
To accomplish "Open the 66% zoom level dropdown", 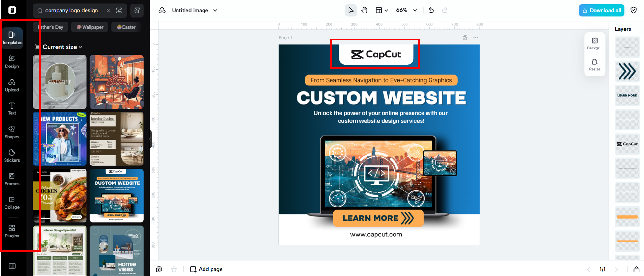I will click(406, 10).
